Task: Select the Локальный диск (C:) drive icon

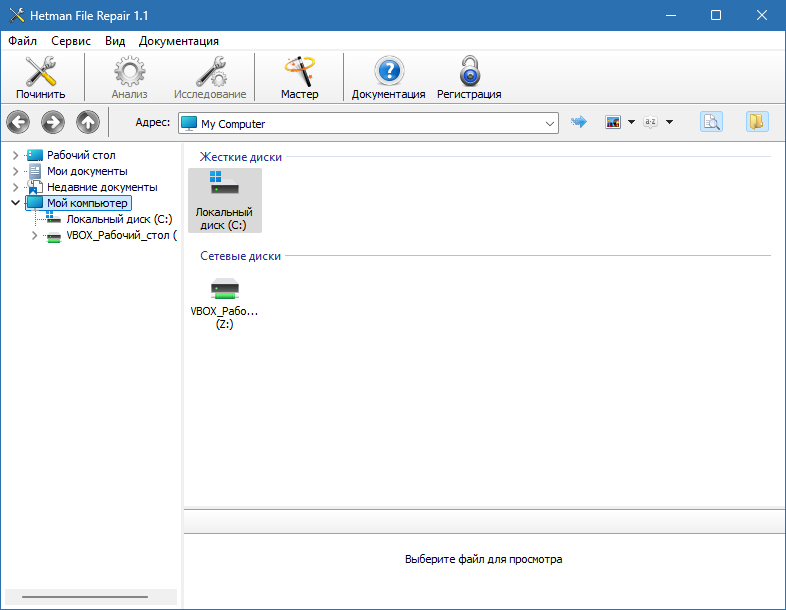Action: (225, 200)
